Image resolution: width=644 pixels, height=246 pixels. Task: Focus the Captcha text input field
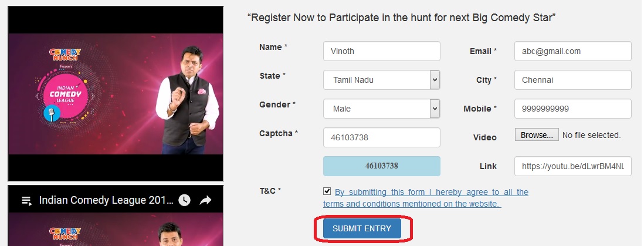click(381, 137)
